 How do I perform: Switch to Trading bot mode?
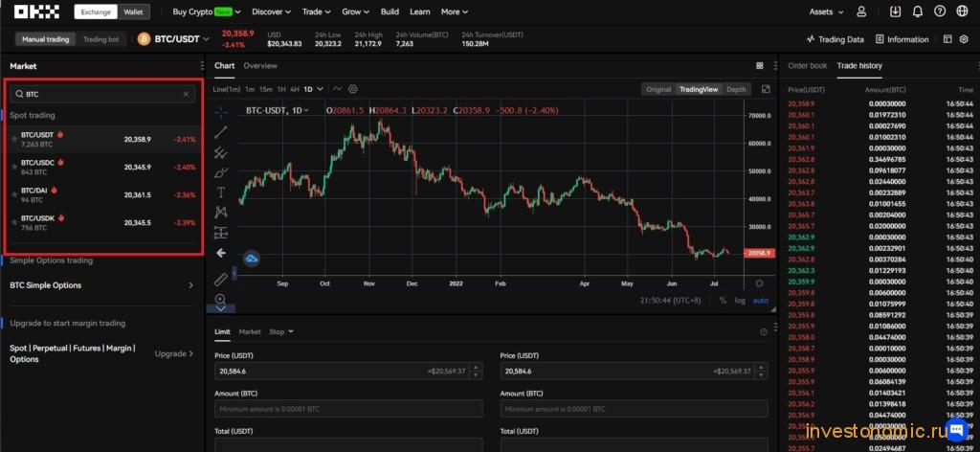tap(101, 38)
